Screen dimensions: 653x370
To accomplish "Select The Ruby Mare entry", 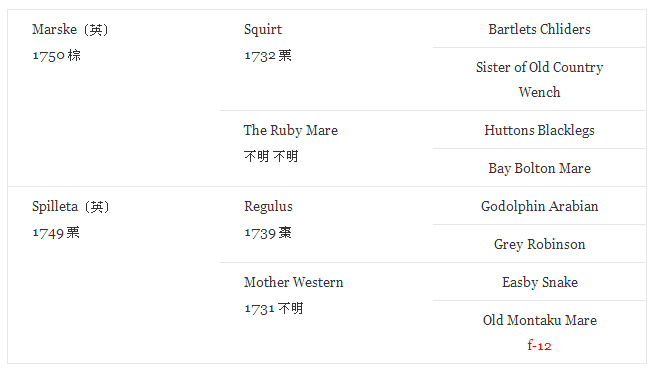I will point(291,130).
